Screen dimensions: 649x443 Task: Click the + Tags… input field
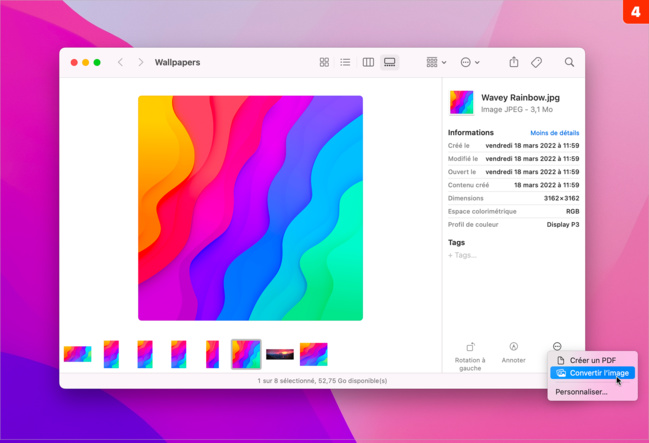tap(462, 255)
